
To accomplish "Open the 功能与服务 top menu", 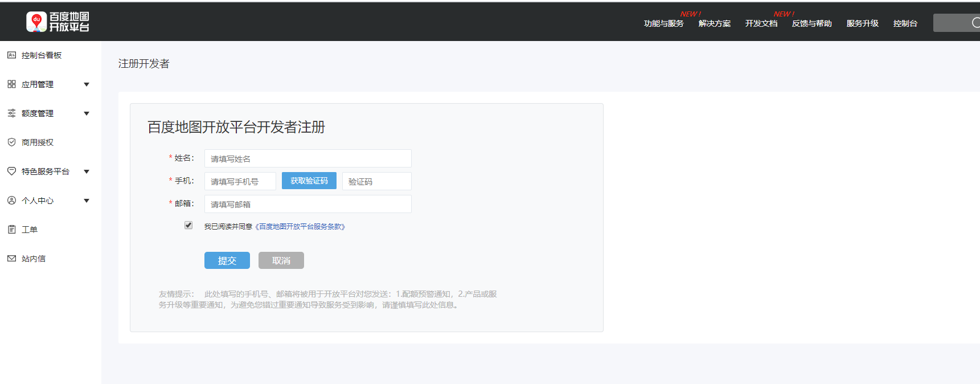I will pos(663,23).
